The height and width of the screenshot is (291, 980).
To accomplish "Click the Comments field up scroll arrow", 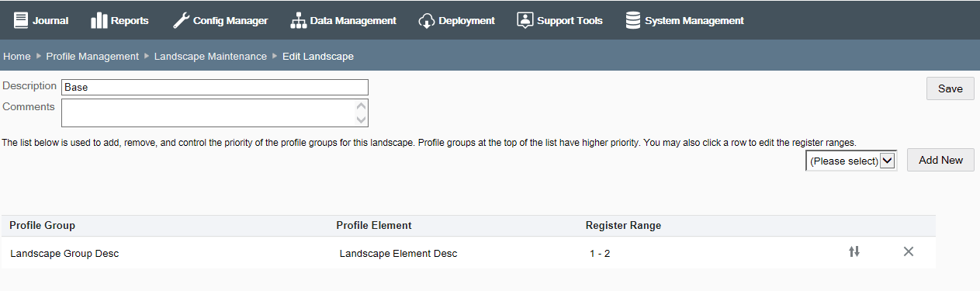I will pos(361,106).
